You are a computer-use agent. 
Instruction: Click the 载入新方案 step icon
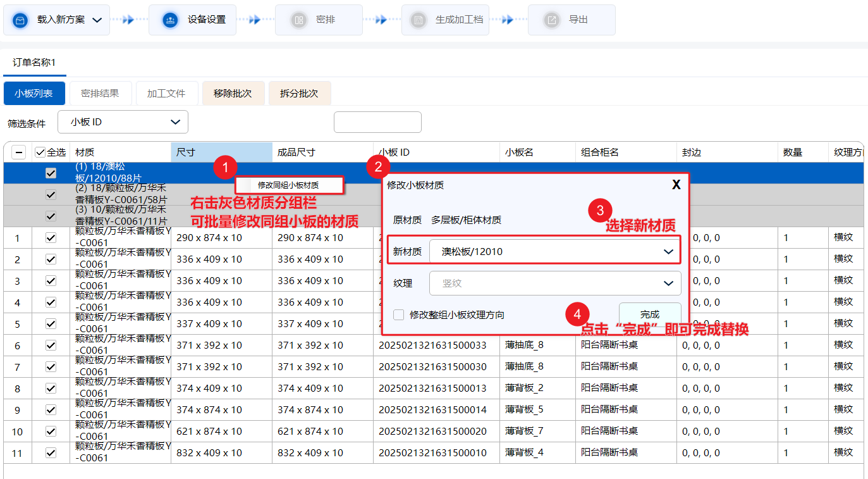coord(21,20)
